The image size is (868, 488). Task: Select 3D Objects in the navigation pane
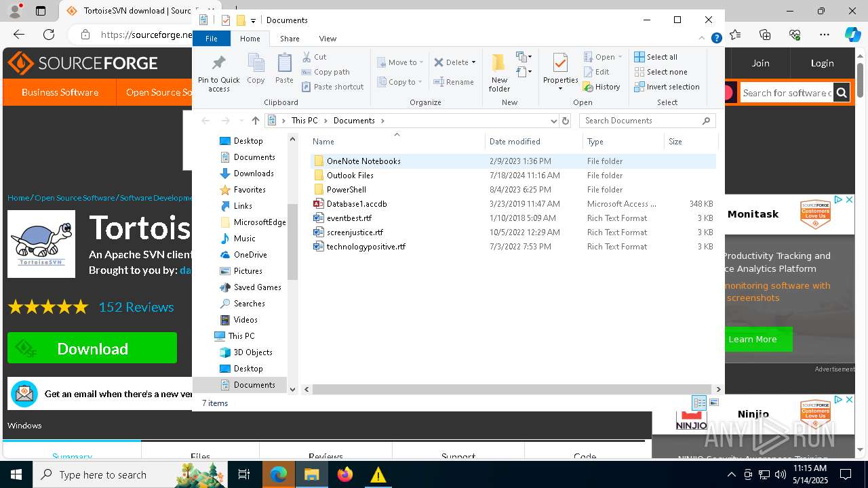[x=253, y=352]
